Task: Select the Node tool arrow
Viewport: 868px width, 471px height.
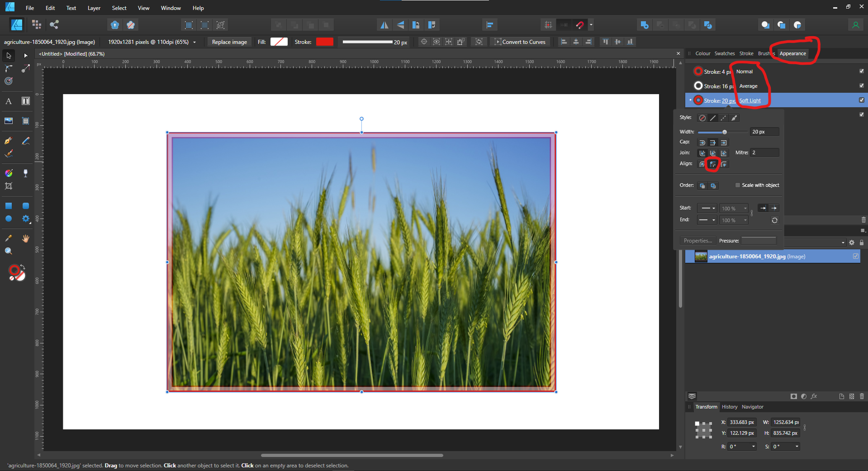Action: [x=26, y=56]
